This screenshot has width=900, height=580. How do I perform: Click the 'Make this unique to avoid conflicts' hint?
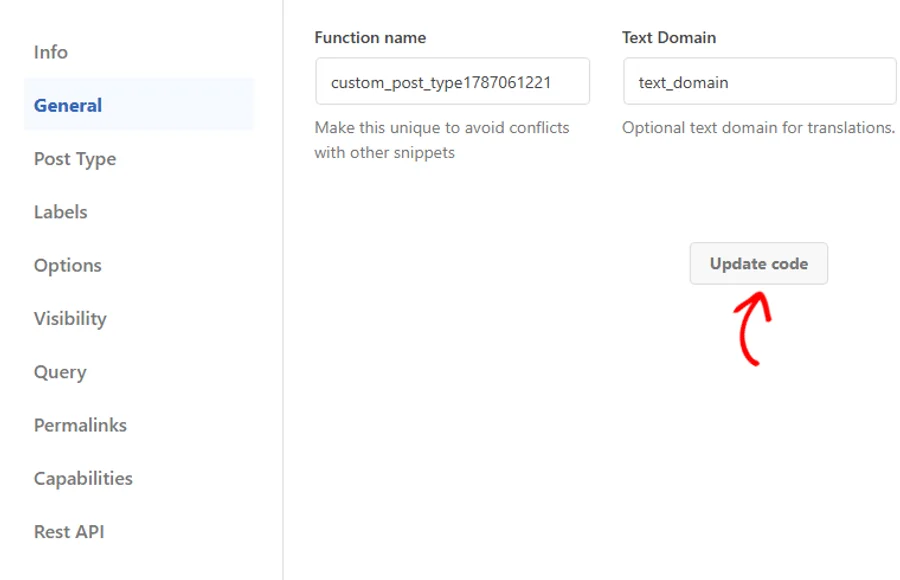pos(442,140)
